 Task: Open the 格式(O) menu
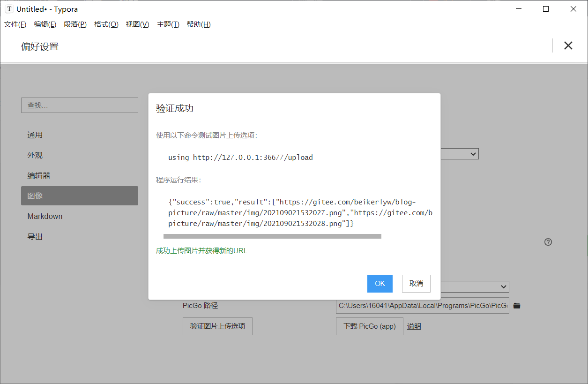(x=106, y=24)
